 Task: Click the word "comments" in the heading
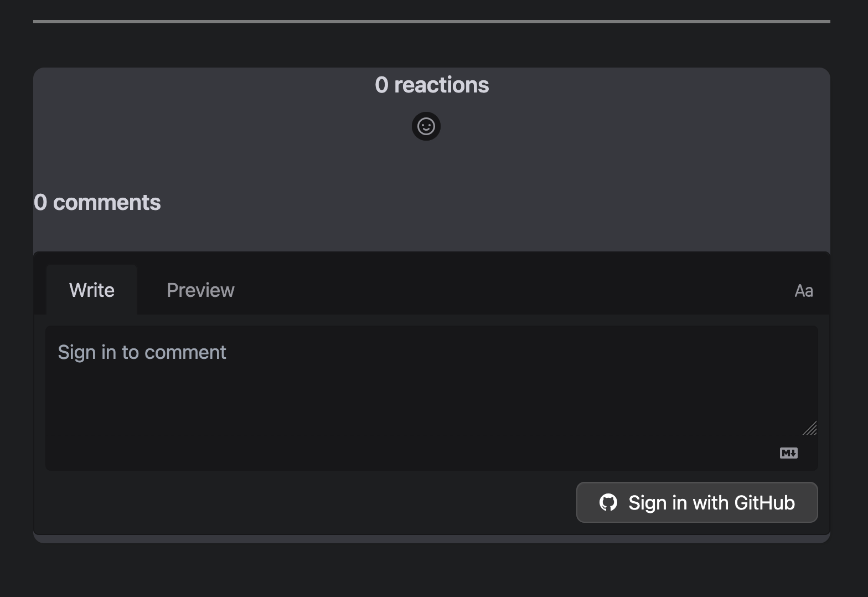tap(107, 203)
